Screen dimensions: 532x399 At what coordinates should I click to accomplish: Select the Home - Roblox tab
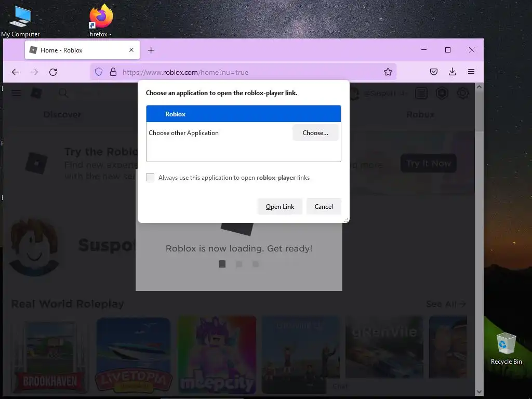tap(82, 50)
